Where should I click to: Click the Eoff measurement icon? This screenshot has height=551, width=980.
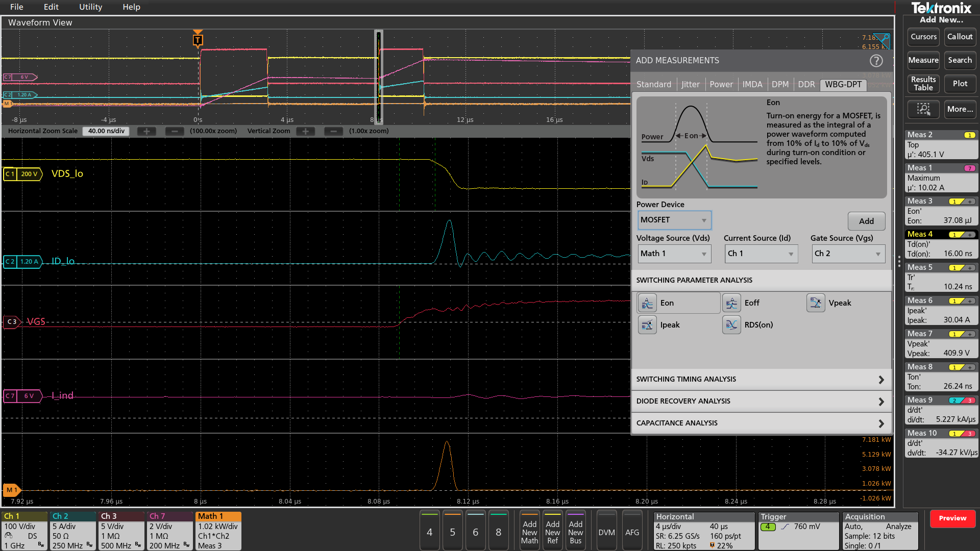[x=731, y=303]
